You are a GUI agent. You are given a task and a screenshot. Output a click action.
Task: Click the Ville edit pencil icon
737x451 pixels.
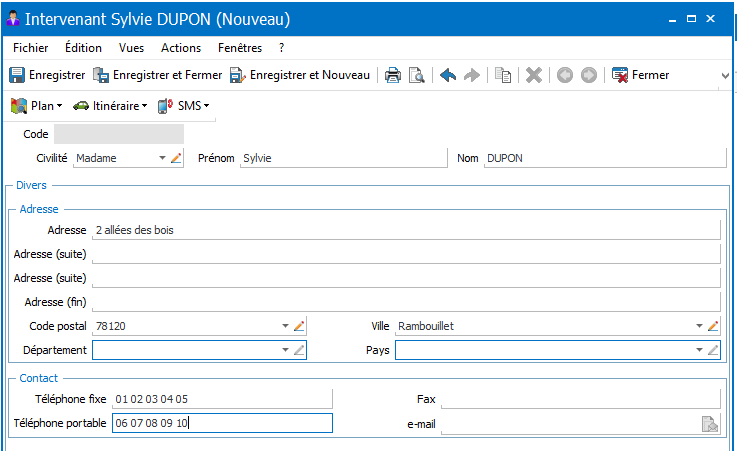(x=713, y=326)
